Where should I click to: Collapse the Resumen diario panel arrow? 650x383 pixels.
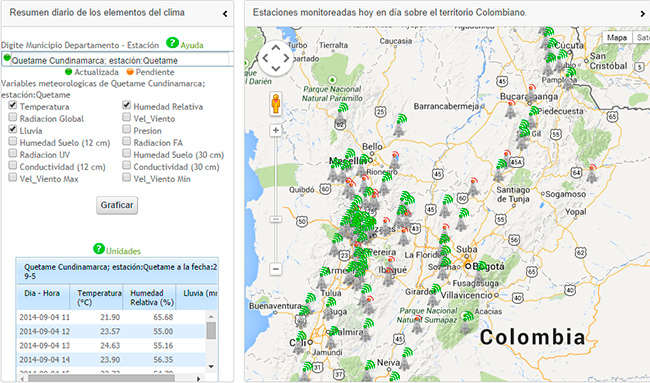tap(225, 14)
